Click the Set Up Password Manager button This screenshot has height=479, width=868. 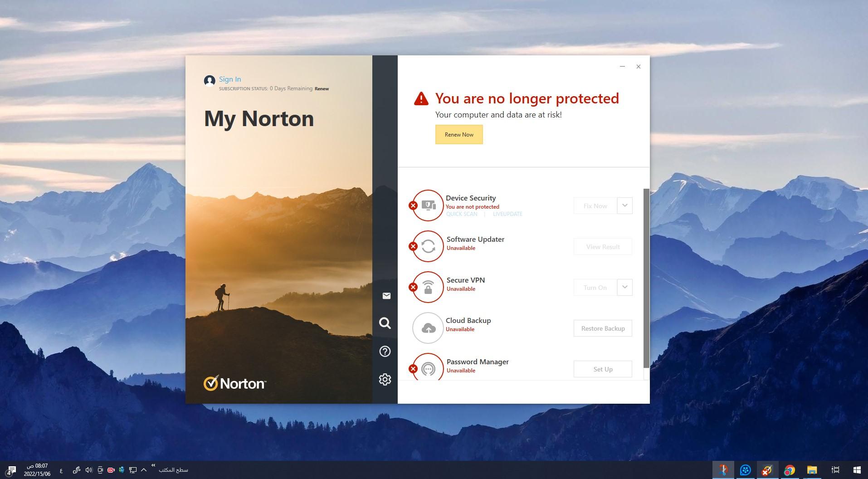pos(603,369)
